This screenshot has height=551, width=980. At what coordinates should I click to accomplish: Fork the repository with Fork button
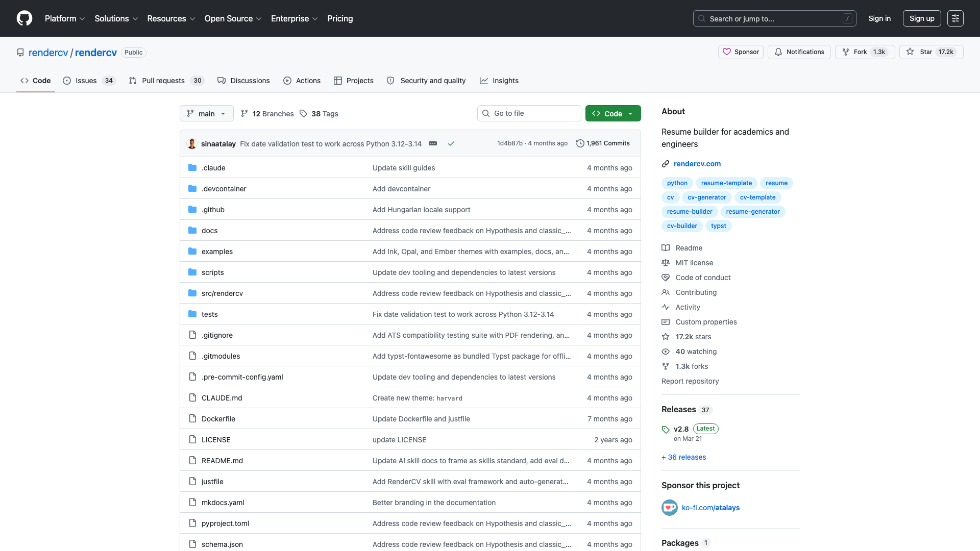coord(865,52)
